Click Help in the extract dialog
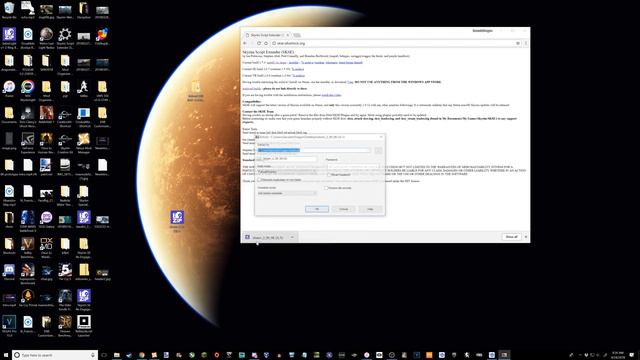 point(370,209)
